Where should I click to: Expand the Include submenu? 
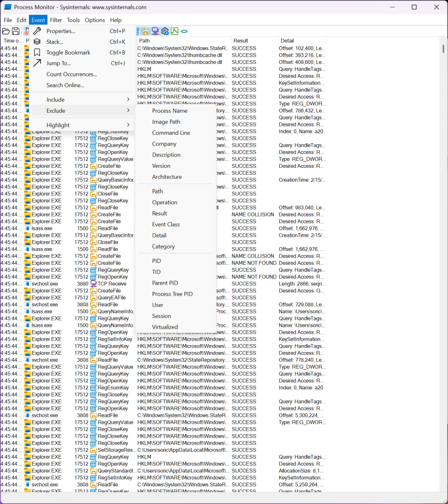click(x=82, y=99)
